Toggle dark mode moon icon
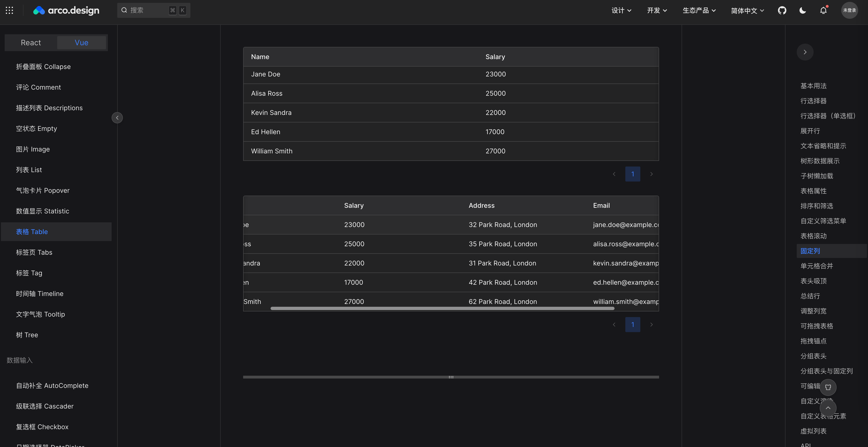 [x=803, y=11]
